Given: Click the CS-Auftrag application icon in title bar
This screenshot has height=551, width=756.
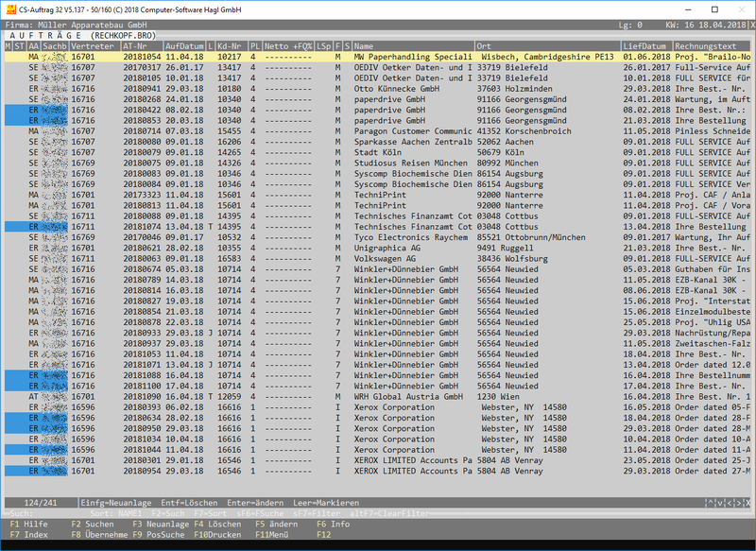Looking at the screenshot, I should coord(9,8).
